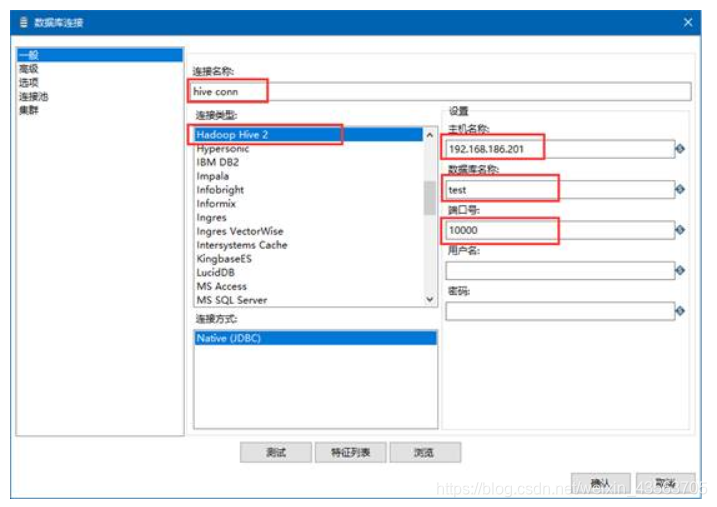Screen dimensions: 717x507
Task: Click the database icon in title bar
Action: [x=24, y=22]
